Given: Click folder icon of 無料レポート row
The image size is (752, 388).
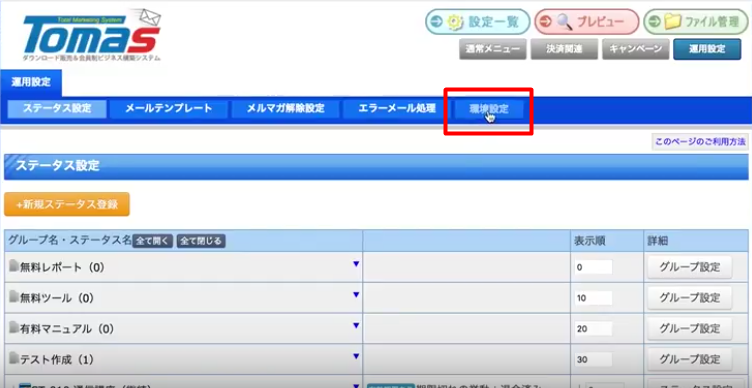Looking at the screenshot, I should [14, 267].
